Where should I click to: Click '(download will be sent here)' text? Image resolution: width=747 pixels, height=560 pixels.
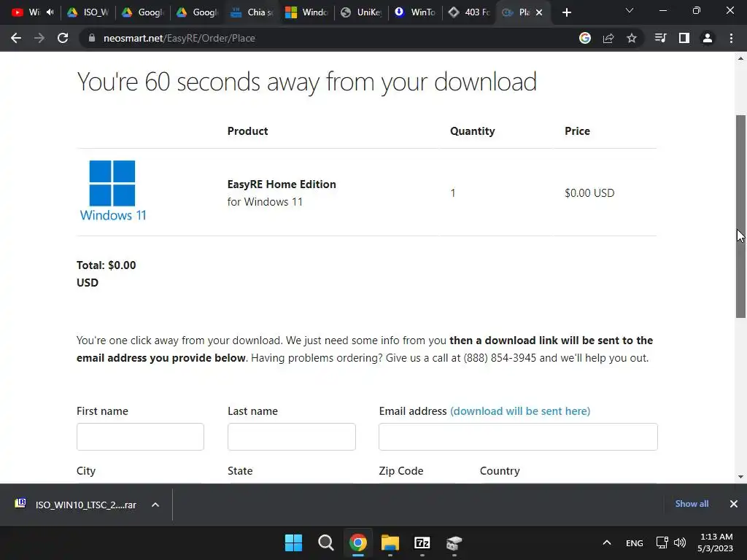[x=519, y=411]
